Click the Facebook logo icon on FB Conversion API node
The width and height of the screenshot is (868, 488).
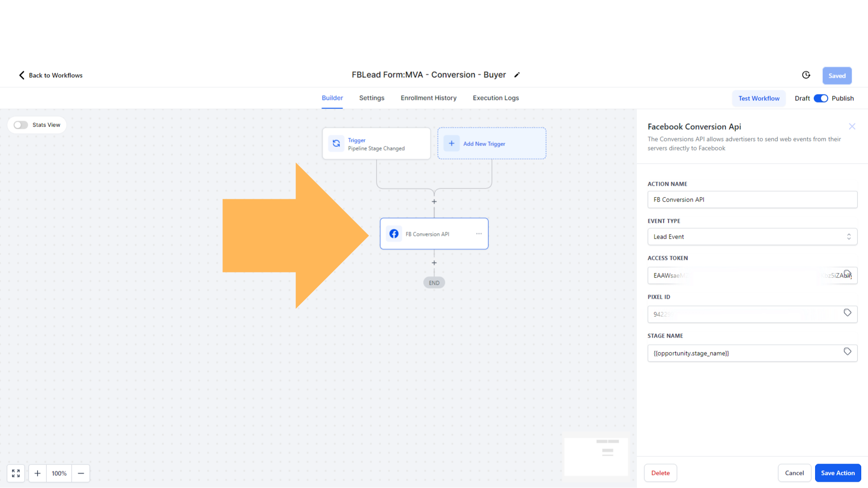tap(393, 234)
